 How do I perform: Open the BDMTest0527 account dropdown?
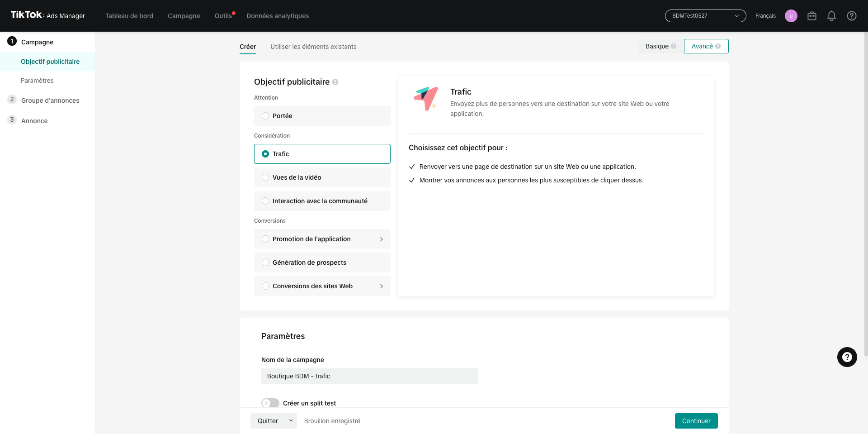click(705, 16)
